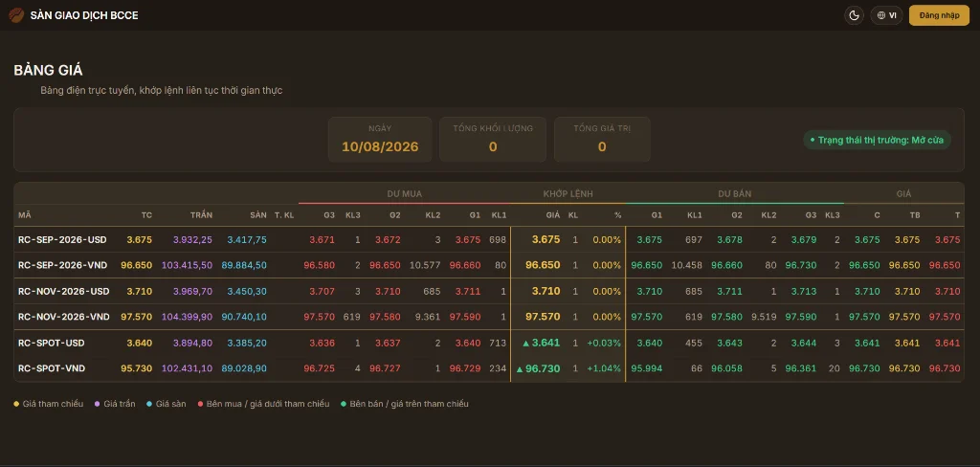This screenshot has height=467, width=980.
Task: Select the date value 10/08/2026
Action: point(380,147)
